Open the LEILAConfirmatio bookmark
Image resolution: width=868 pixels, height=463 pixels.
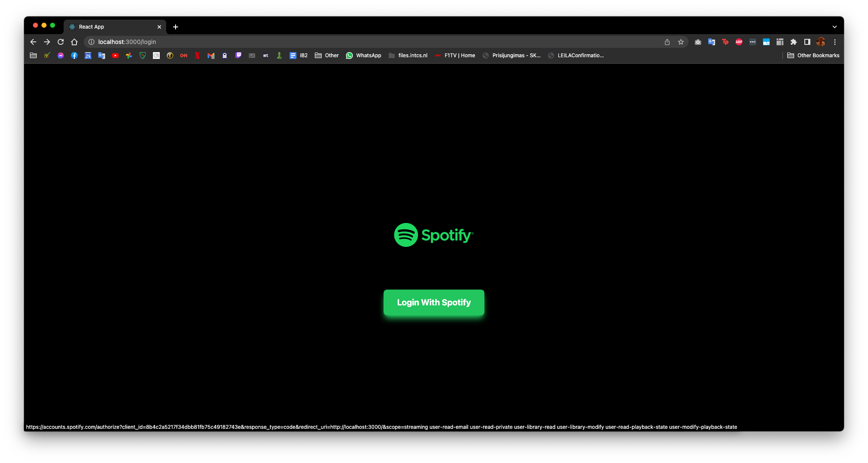576,56
